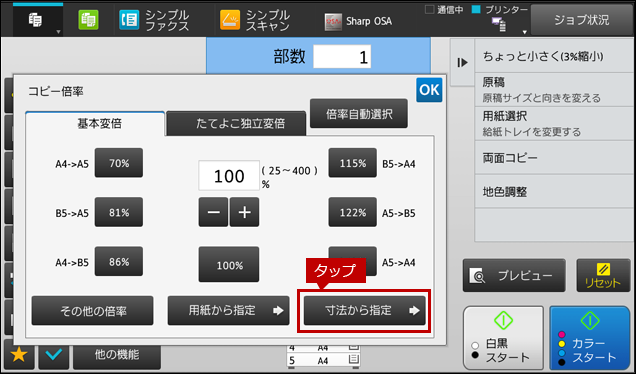Viewport: 636px width, 374px height.
Task: Open シンプルファクス mode
Action: coord(155,20)
